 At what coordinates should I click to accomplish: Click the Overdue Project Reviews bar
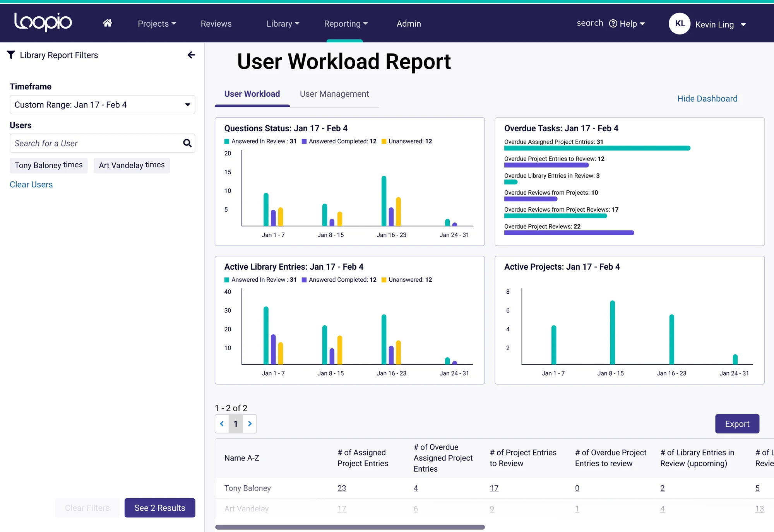(569, 233)
